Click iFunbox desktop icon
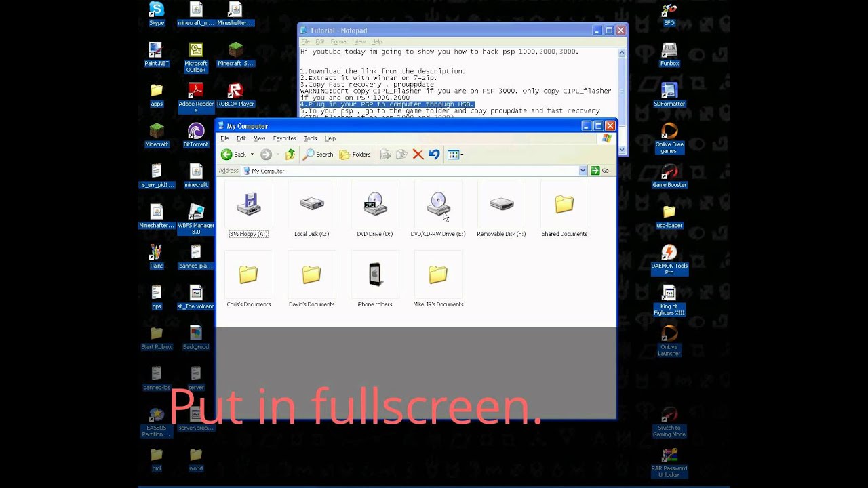This screenshot has height=488, width=868. pos(669,54)
